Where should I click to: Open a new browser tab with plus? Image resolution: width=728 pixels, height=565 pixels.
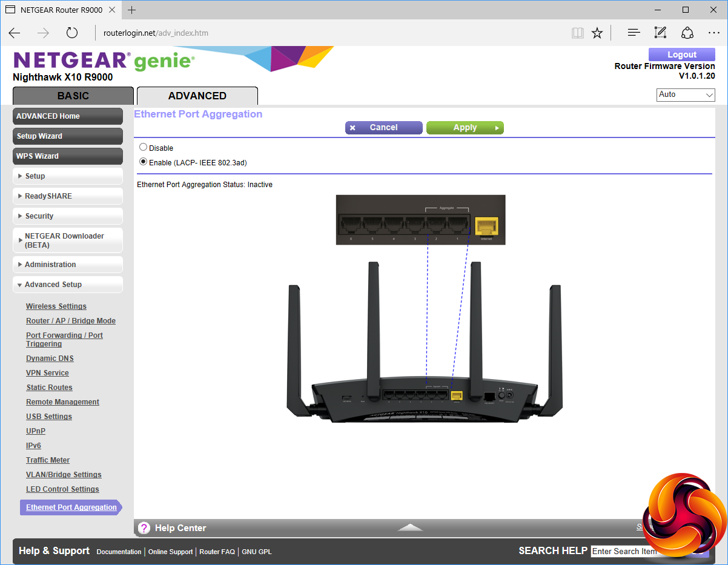point(132,10)
